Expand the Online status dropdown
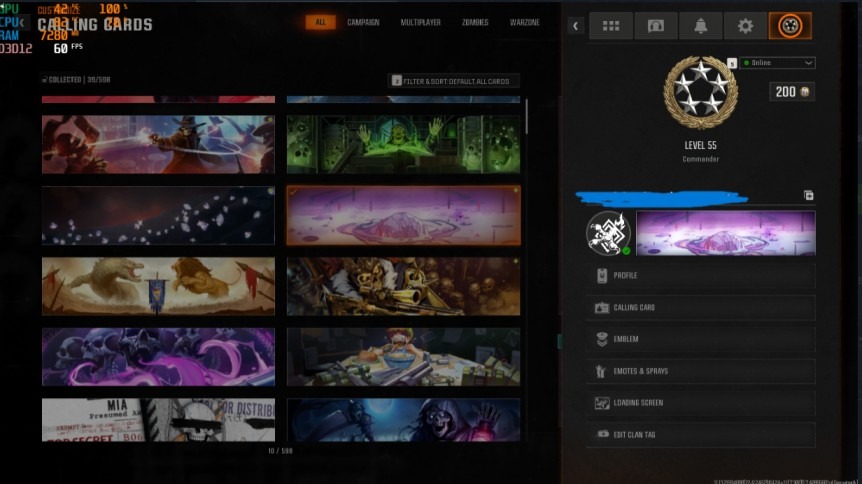 [777, 63]
